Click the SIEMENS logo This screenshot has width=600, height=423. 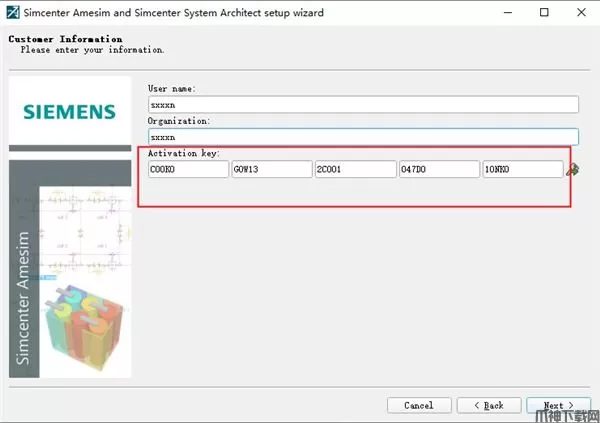(x=70, y=111)
